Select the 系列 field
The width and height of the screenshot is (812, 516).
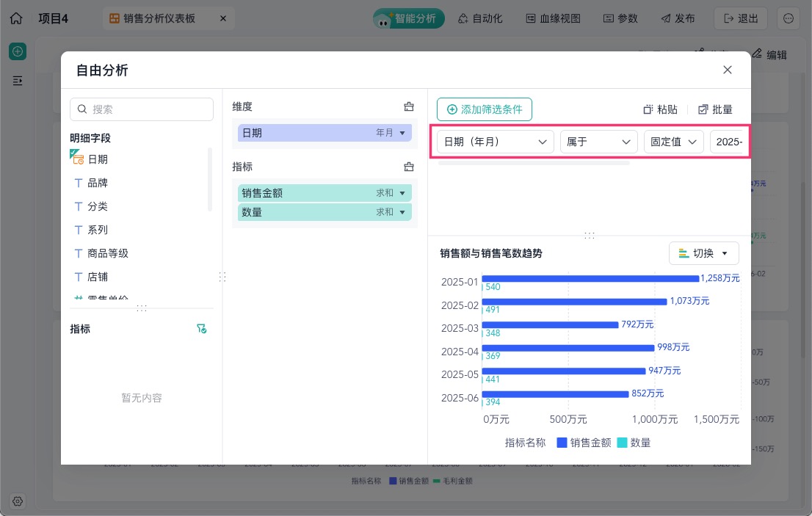click(98, 230)
